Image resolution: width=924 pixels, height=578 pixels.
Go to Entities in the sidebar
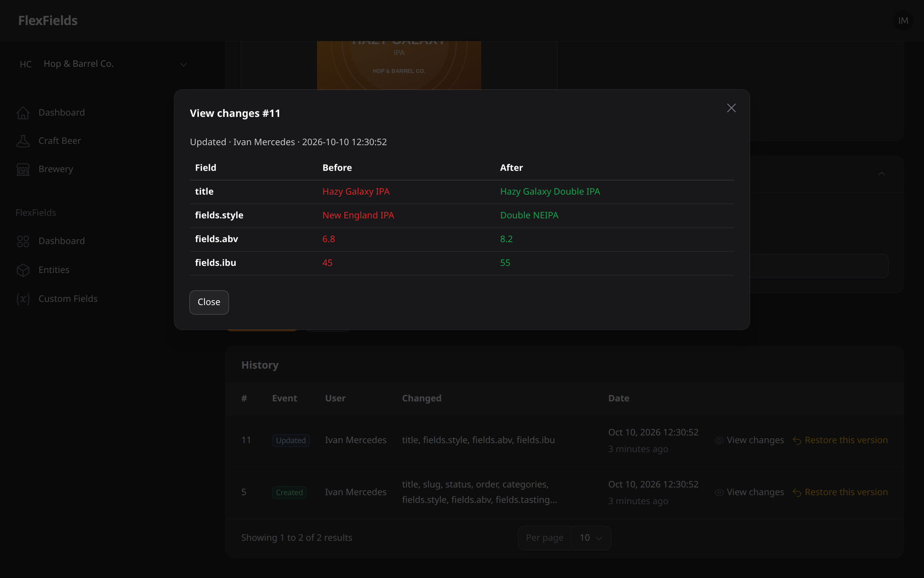(54, 270)
